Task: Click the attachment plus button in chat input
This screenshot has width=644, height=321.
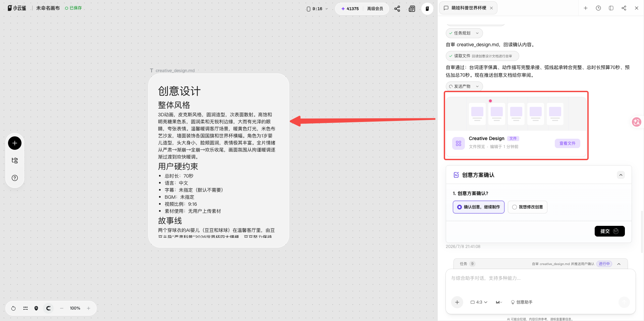Action: coord(457,302)
